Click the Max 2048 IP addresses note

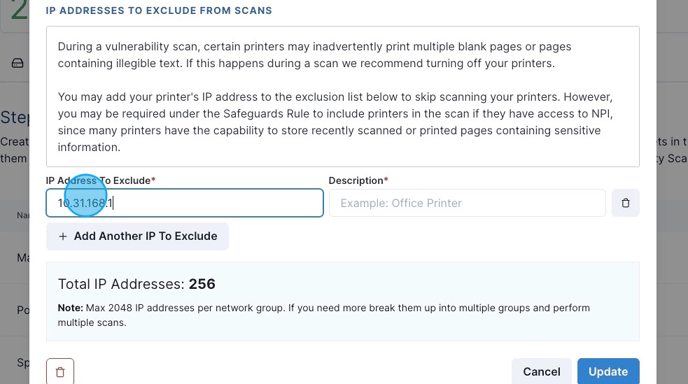(324, 315)
